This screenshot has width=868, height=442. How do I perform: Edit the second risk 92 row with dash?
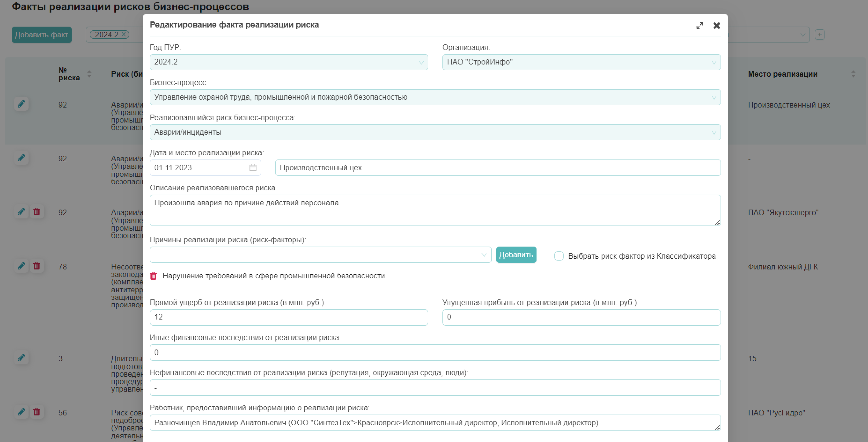[x=21, y=158]
